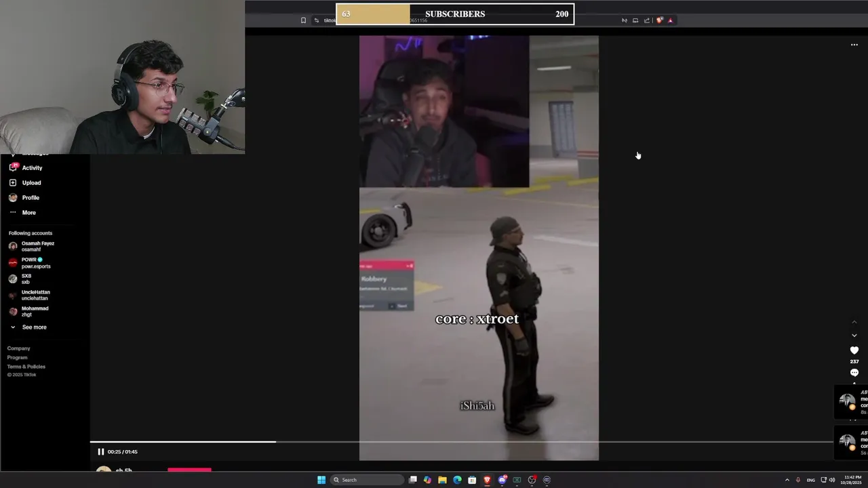Click the taskbar Search box
Viewport: 868px width, 488px height.
366,480
